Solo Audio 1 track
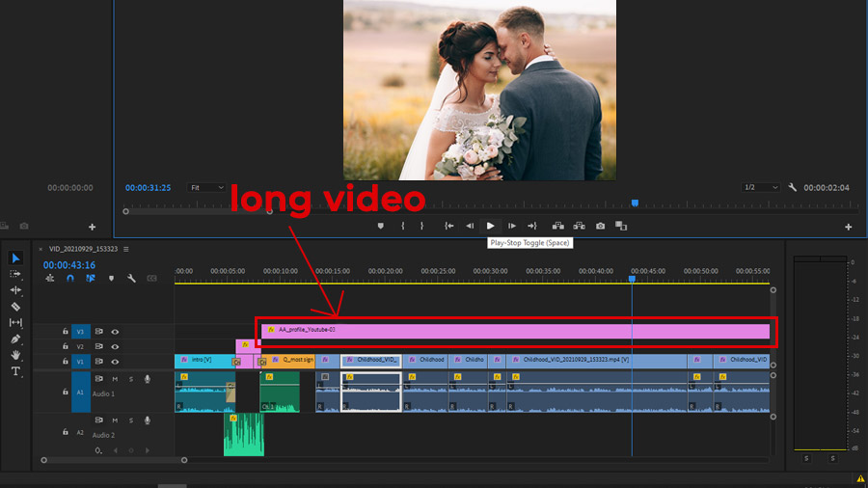The image size is (868, 488). [131, 379]
